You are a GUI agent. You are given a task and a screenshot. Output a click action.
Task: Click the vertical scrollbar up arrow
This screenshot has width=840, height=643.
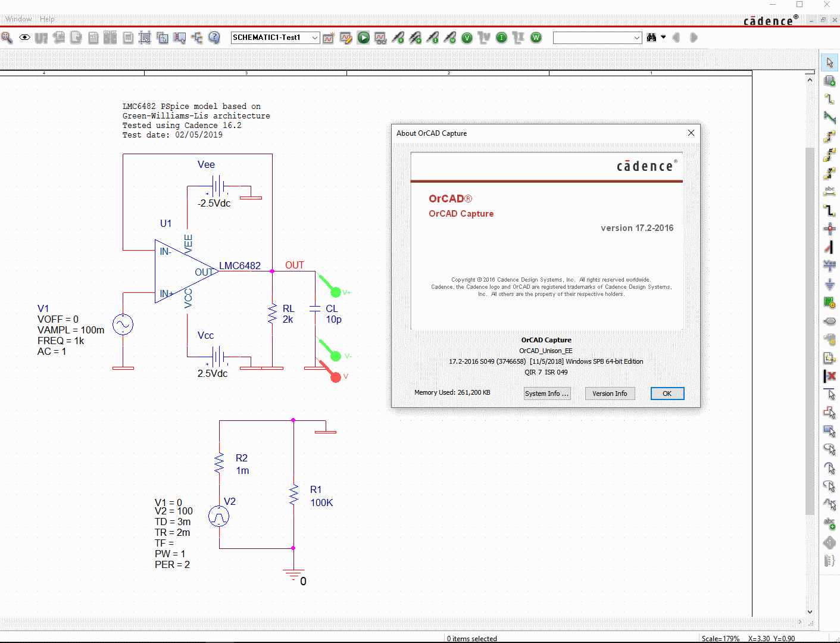(x=810, y=79)
